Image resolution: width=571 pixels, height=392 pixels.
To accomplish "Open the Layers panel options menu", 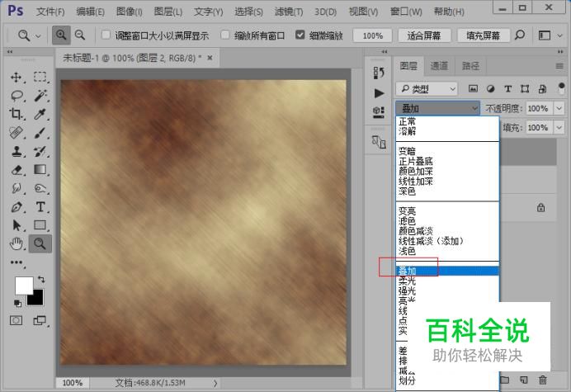I will (x=559, y=66).
